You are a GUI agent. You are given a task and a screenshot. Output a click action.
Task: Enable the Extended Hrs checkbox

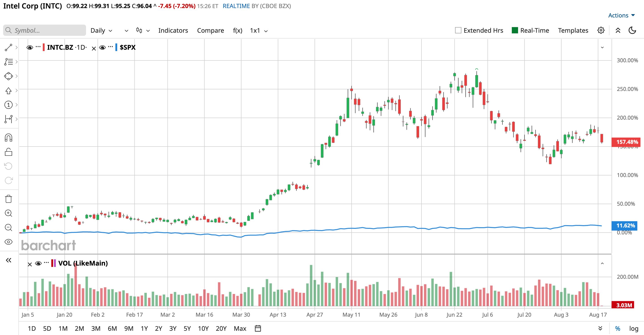tap(458, 30)
